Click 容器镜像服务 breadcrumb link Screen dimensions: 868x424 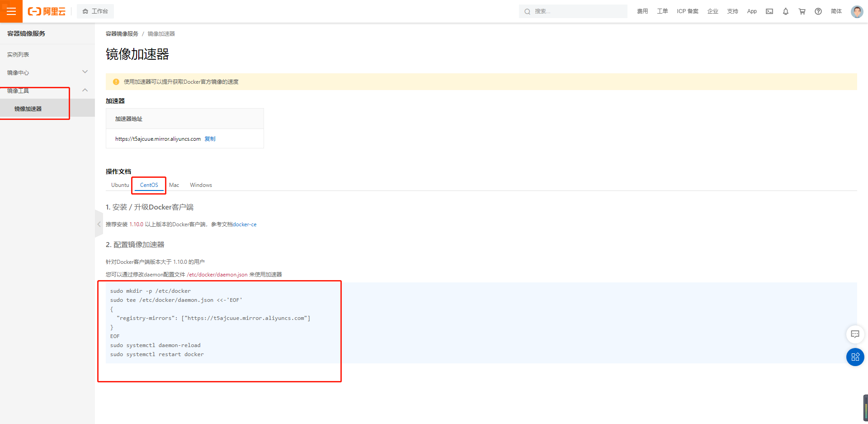[122, 34]
